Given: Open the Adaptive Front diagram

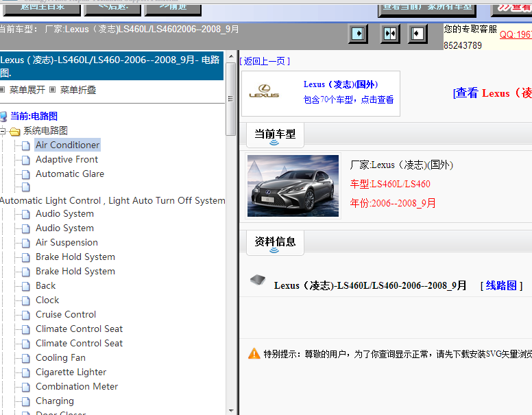Looking at the screenshot, I should 66,159.
